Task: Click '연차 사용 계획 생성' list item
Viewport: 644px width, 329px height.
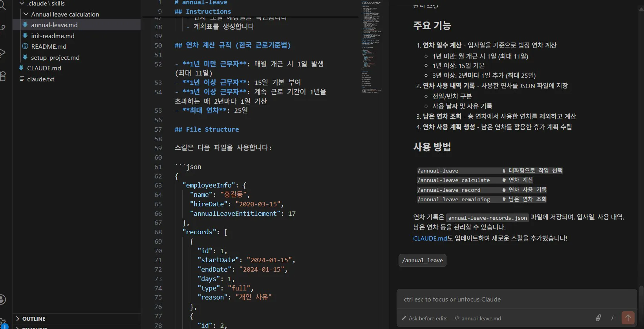Action: (x=497, y=127)
